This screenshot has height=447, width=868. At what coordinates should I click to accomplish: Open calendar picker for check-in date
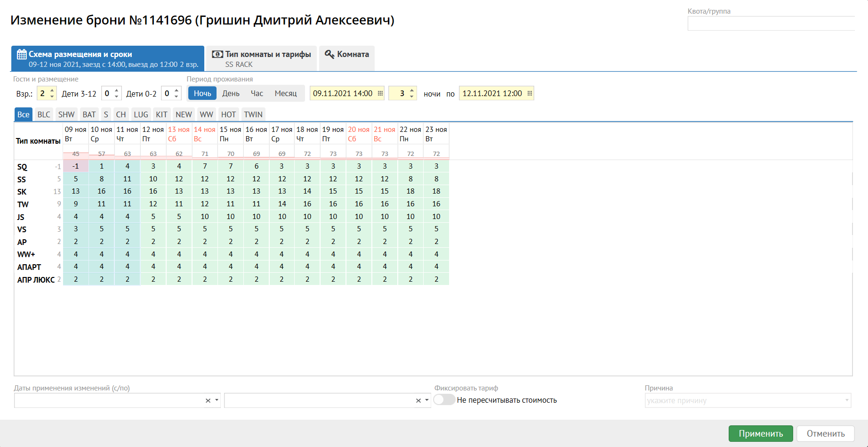pyautogui.click(x=380, y=93)
